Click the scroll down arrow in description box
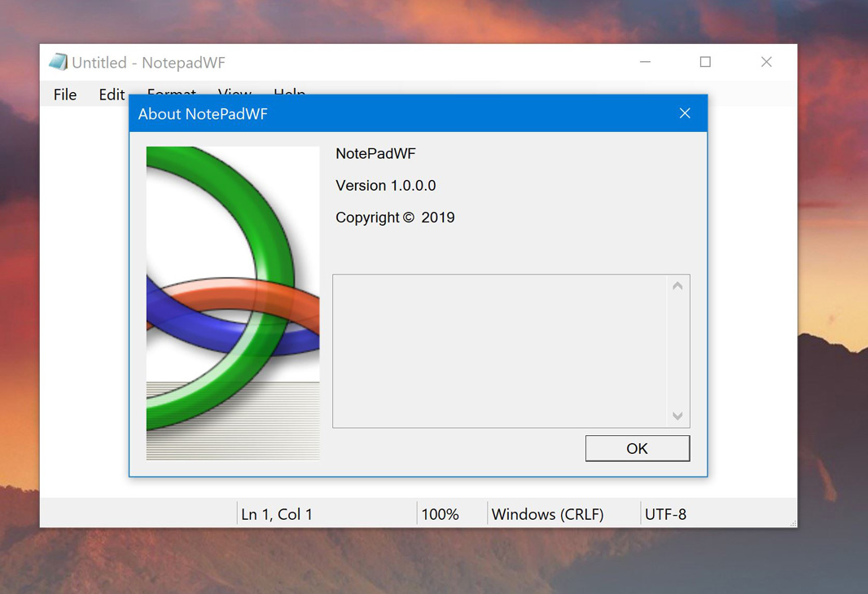The height and width of the screenshot is (594, 868). coord(677,416)
